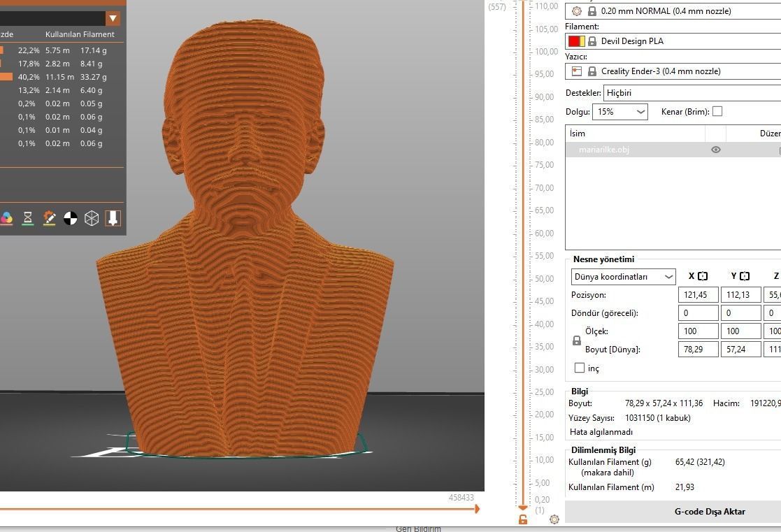Open the Destekler dropdown showing Hiçbiri

coord(692,93)
